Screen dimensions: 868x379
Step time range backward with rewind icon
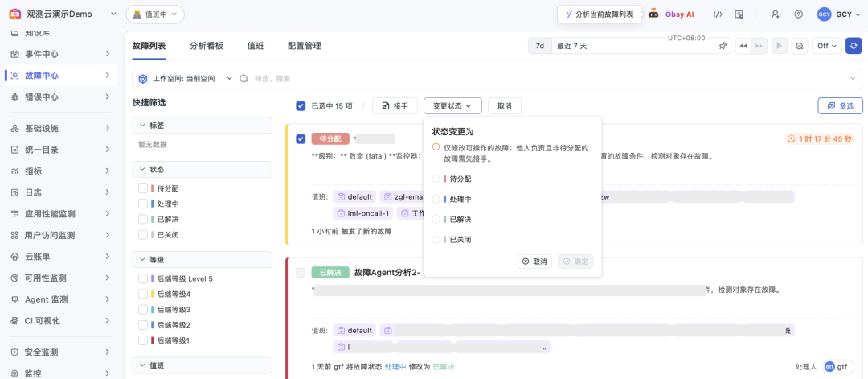744,46
